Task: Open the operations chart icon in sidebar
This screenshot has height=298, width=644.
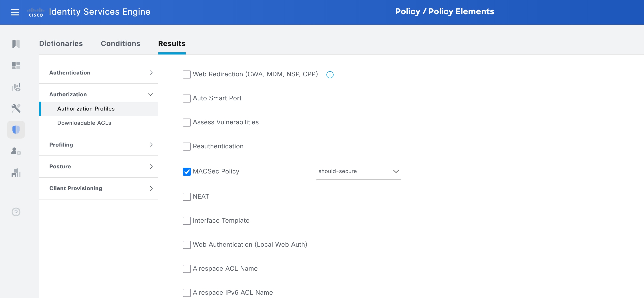Action: [16, 87]
